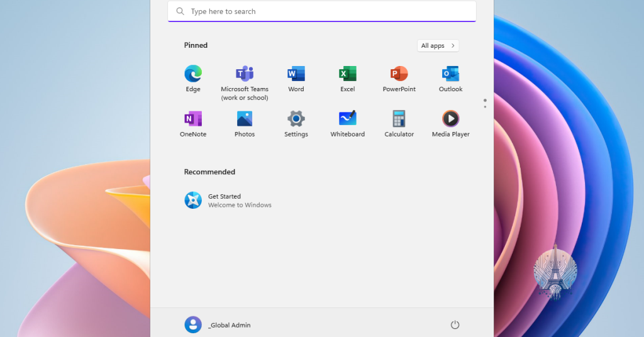Open Get Started recommended item
This screenshot has width=644, height=337.
click(228, 201)
